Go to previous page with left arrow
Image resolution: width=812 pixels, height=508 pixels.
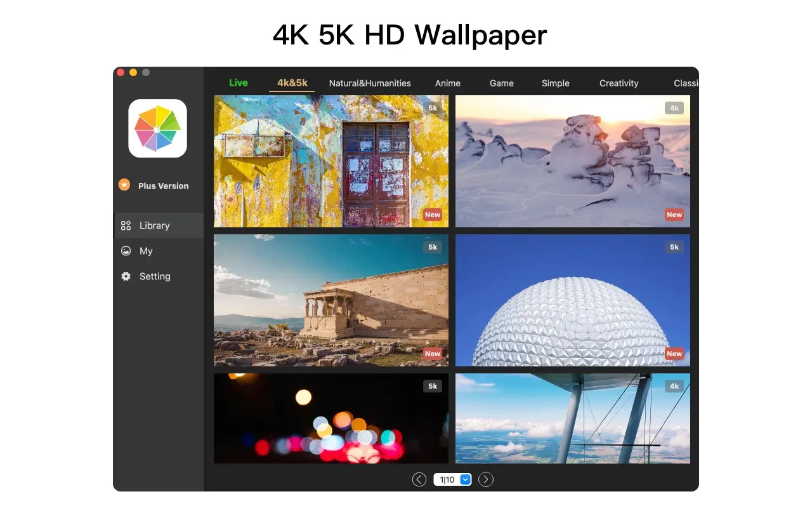419,479
